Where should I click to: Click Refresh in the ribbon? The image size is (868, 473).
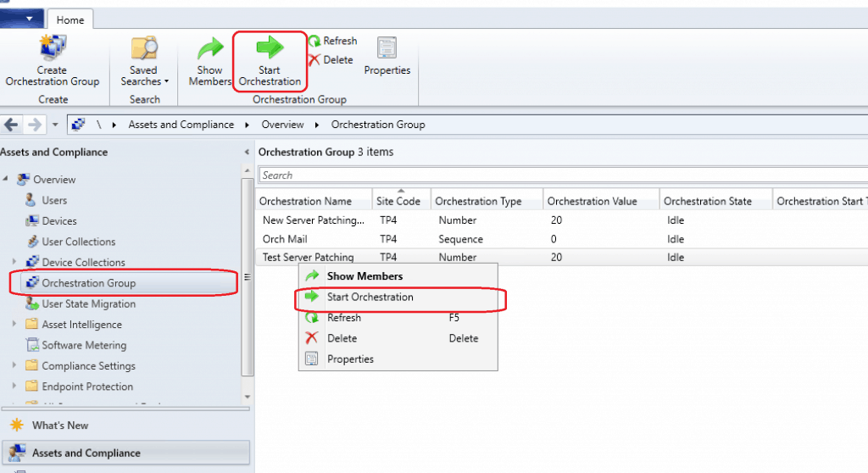(332, 41)
